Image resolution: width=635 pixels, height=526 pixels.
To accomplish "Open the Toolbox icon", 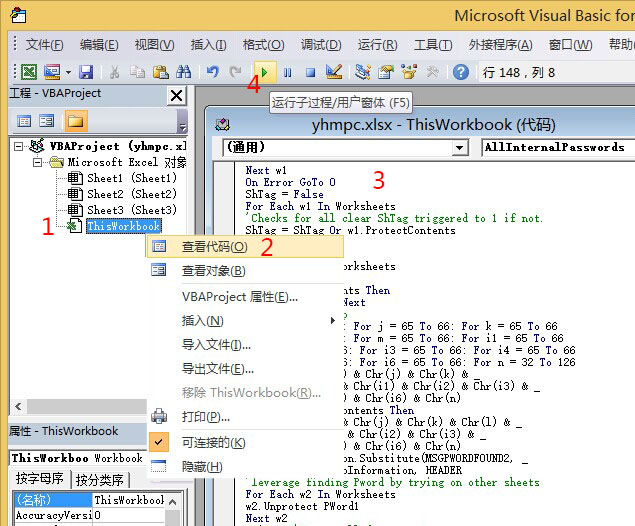I will pyautogui.click(x=432, y=72).
